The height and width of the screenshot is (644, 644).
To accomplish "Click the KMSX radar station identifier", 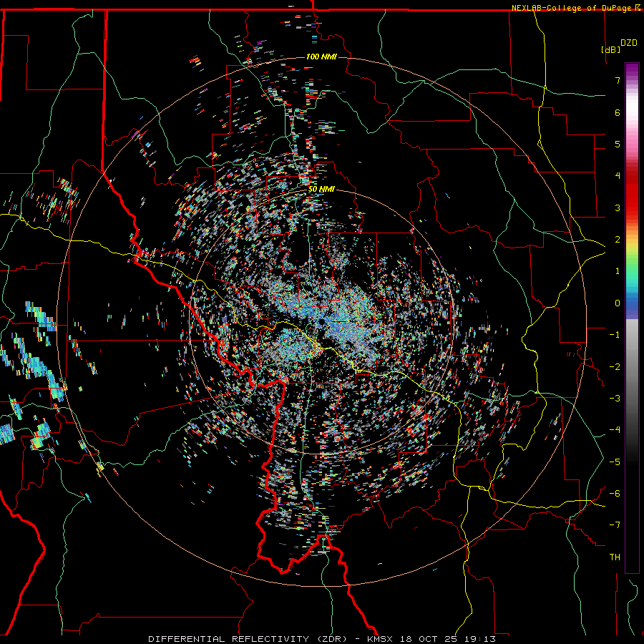I will click(381, 639).
